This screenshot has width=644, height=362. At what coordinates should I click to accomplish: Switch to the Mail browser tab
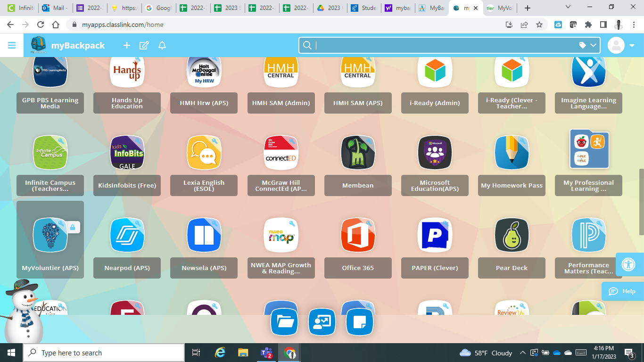55,8
